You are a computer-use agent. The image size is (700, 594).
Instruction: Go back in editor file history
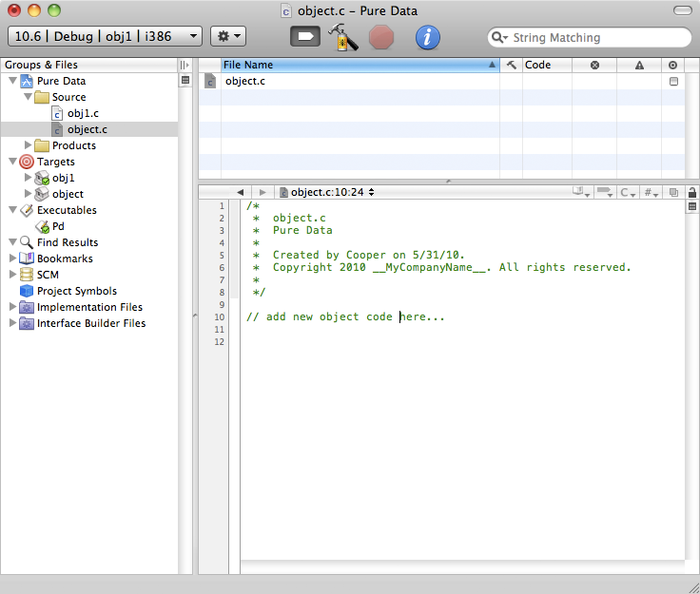(x=241, y=192)
